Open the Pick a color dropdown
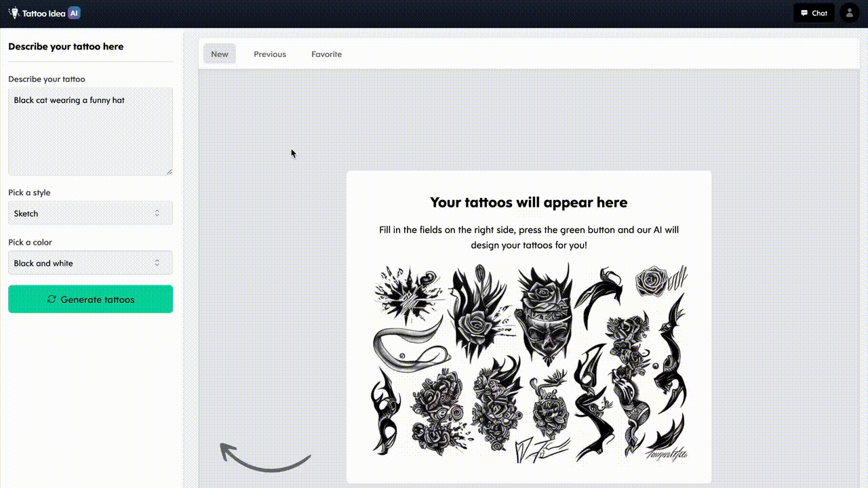 [90, 263]
